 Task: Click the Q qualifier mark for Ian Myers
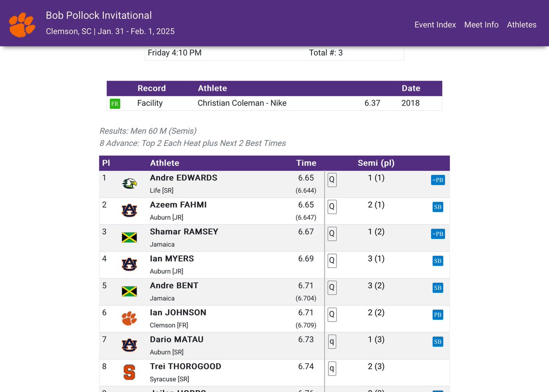332,261
